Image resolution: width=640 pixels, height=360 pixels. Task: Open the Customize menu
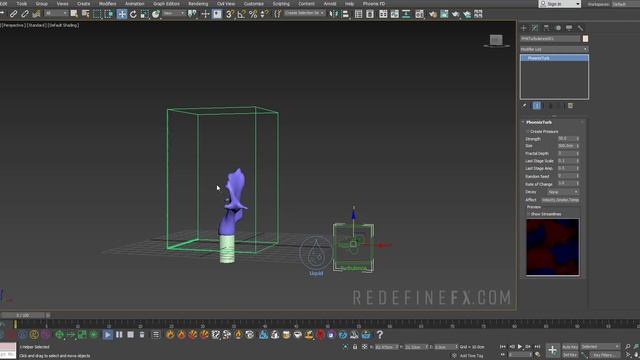(x=253, y=4)
